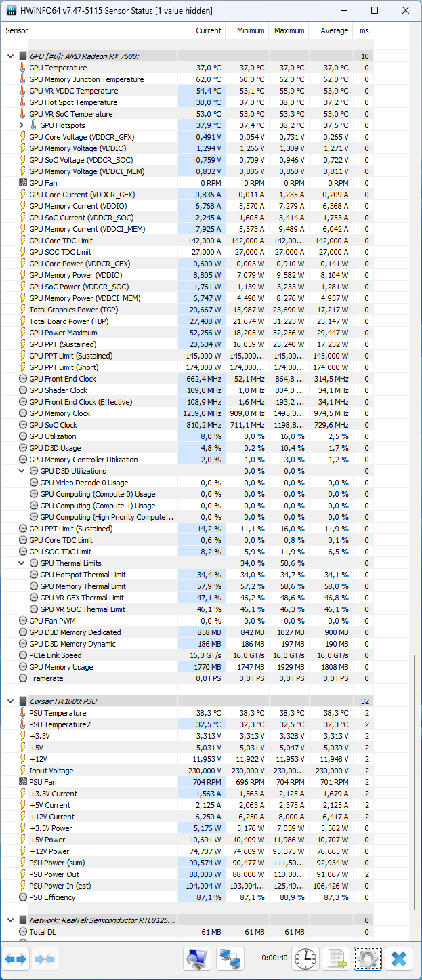Select the GPU Video Decode 0 Usage row
This screenshot has width=422, height=980.
[188, 483]
